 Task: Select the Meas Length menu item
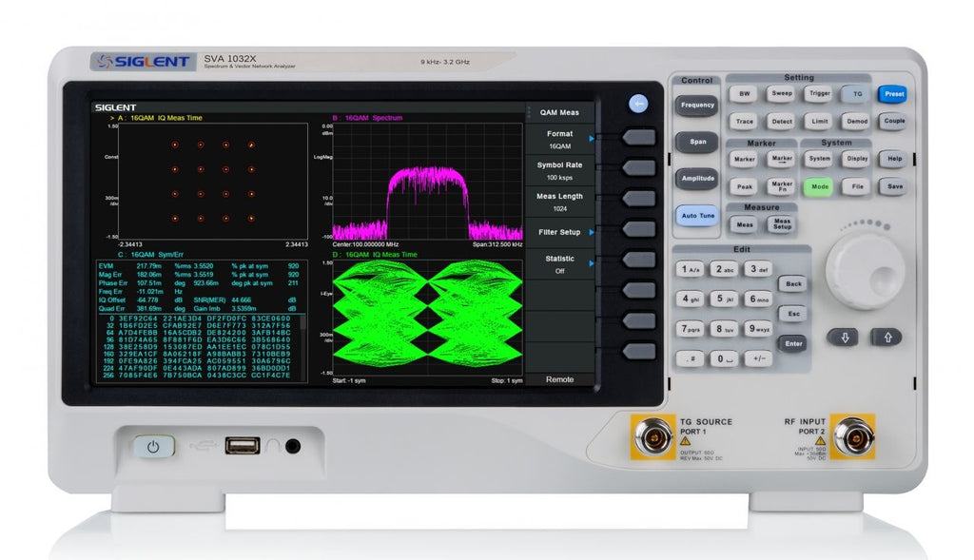pyautogui.click(x=560, y=202)
